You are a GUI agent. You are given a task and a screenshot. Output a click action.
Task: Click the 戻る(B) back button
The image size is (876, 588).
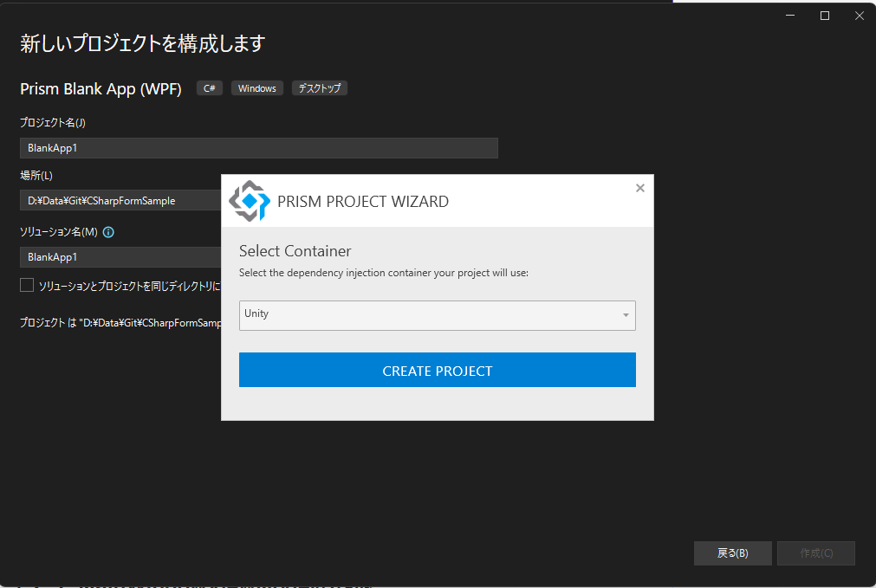(x=732, y=552)
